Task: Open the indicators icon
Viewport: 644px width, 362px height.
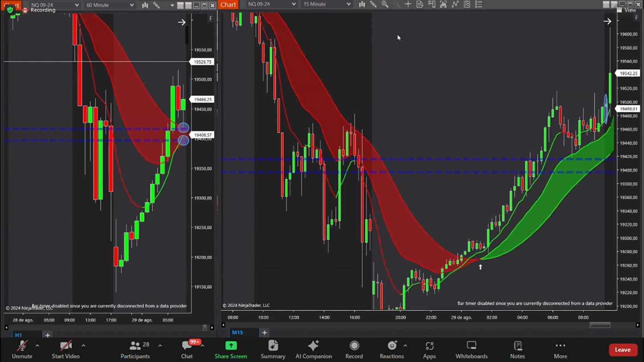Action: tap(443, 4)
